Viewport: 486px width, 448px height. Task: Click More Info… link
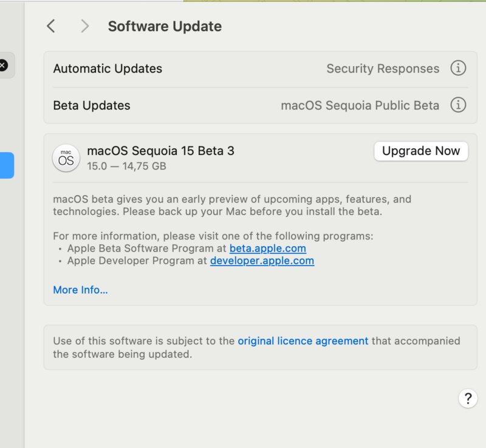(80, 290)
